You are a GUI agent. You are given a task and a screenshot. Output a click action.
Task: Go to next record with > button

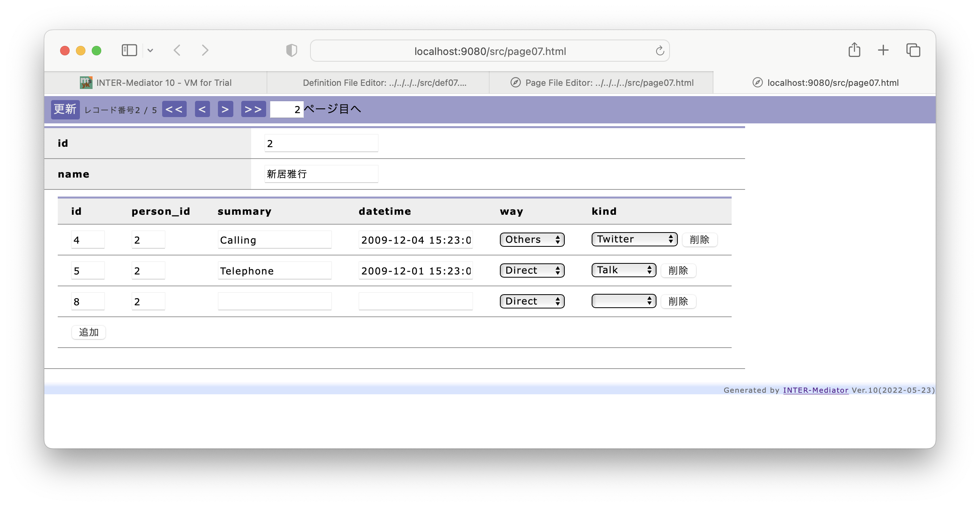pyautogui.click(x=225, y=109)
